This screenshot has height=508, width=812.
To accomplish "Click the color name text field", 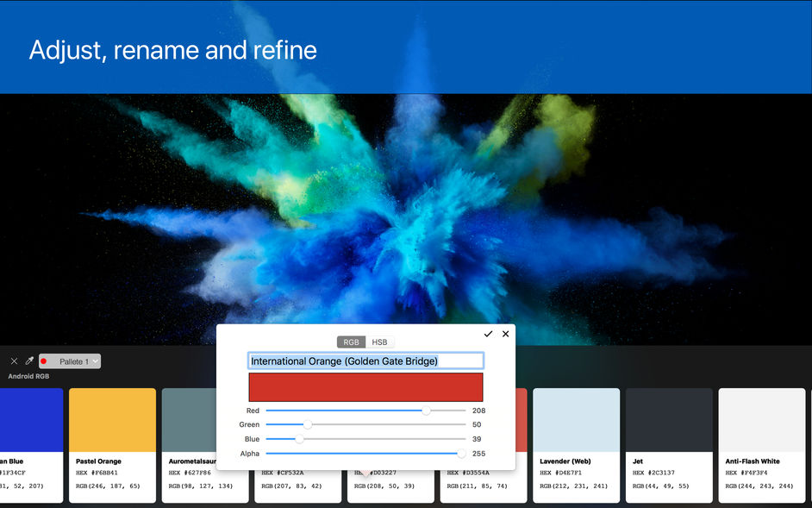I will tap(365, 361).
